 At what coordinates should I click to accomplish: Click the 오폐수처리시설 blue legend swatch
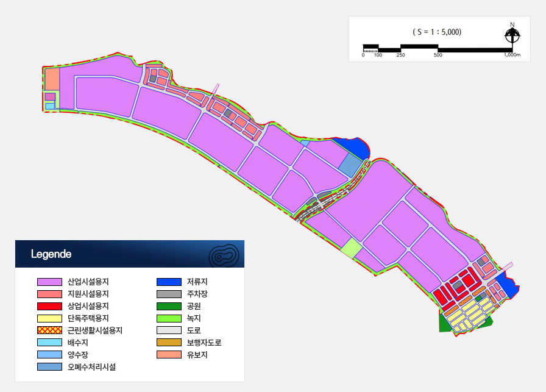tap(49, 367)
